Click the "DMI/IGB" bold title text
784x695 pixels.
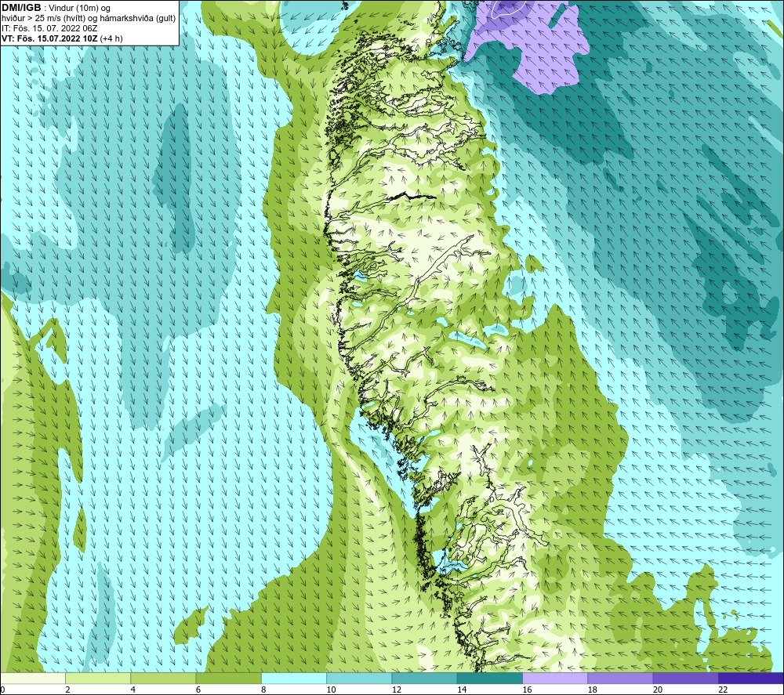point(21,8)
